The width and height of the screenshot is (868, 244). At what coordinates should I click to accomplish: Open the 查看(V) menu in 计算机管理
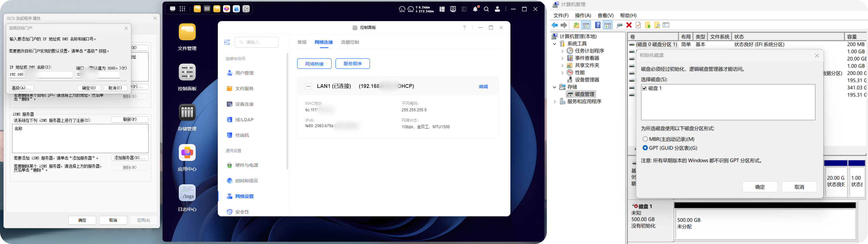606,16
